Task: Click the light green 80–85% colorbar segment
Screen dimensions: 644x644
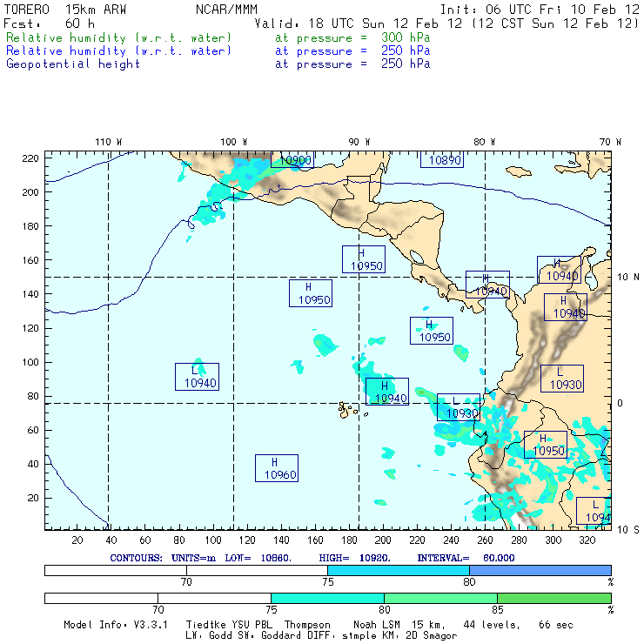Action: tap(440, 598)
